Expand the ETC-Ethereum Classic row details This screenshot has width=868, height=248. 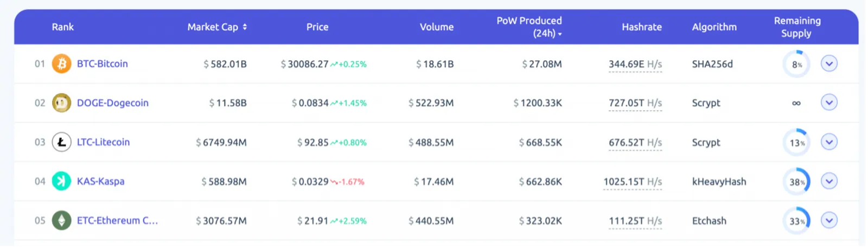pos(829,220)
